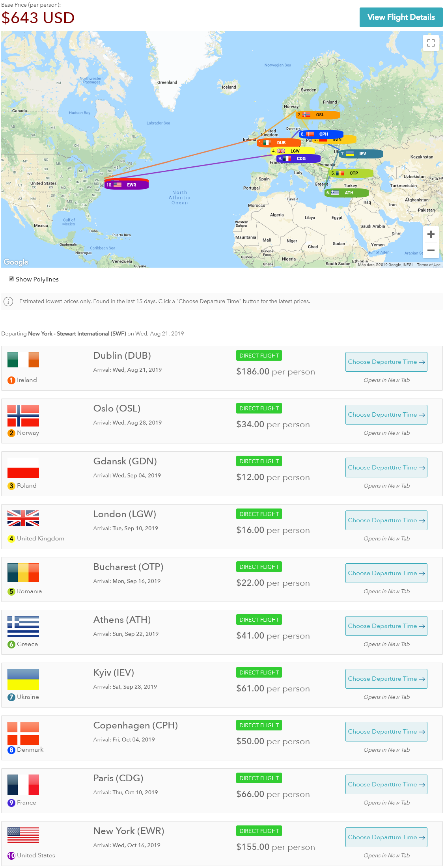Screen dimensions: 444x868
Task: Click the View Flight Details button
Action: [x=401, y=17]
